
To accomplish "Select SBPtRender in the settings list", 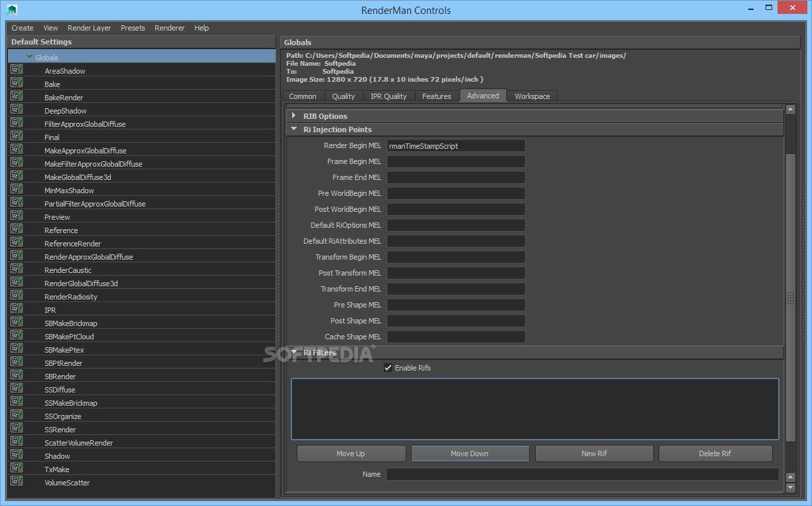I will coord(141,363).
